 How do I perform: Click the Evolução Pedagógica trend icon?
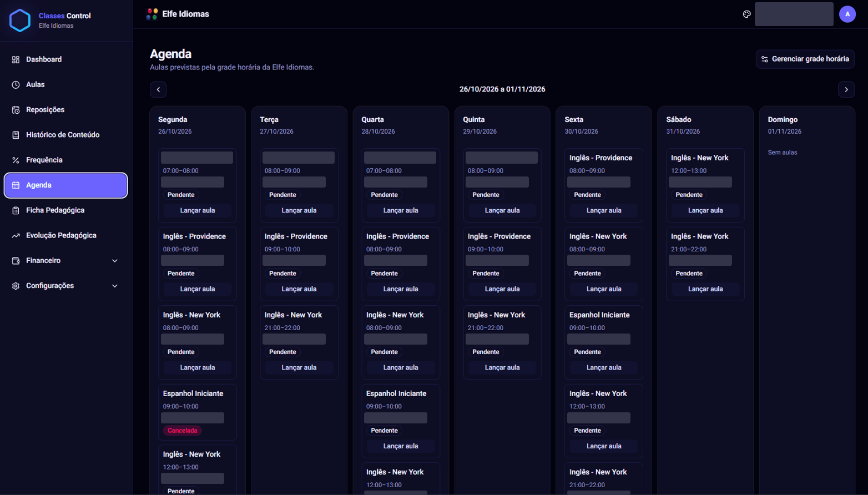pyautogui.click(x=16, y=235)
